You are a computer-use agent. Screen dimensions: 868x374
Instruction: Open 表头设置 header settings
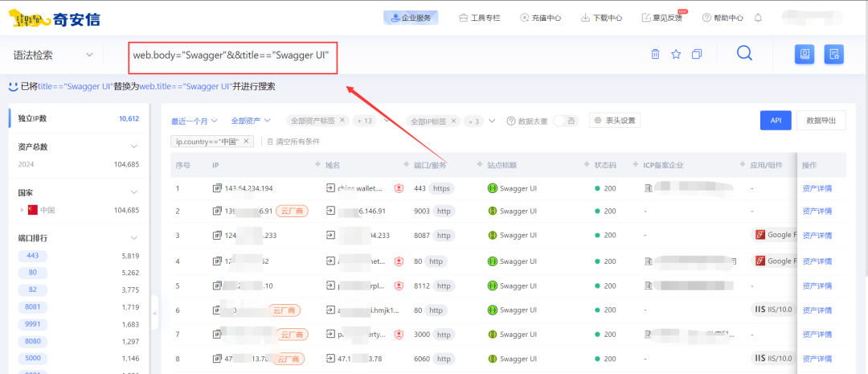pos(615,120)
